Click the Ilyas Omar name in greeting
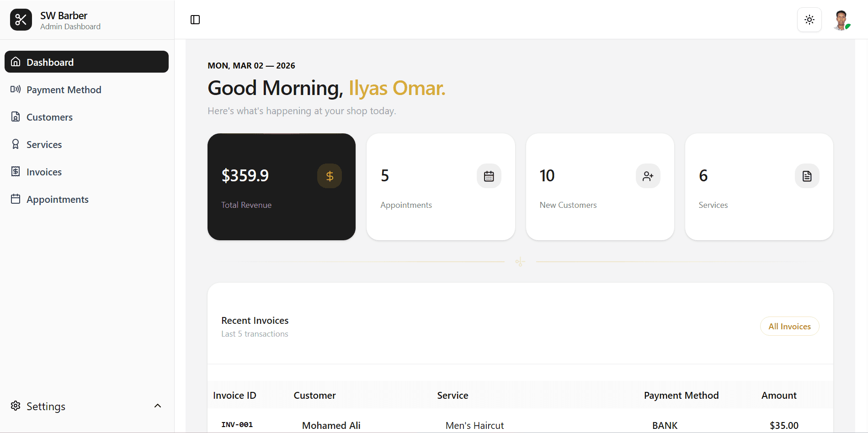This screenshot has height=433, width=868. [x=397, y=88]
